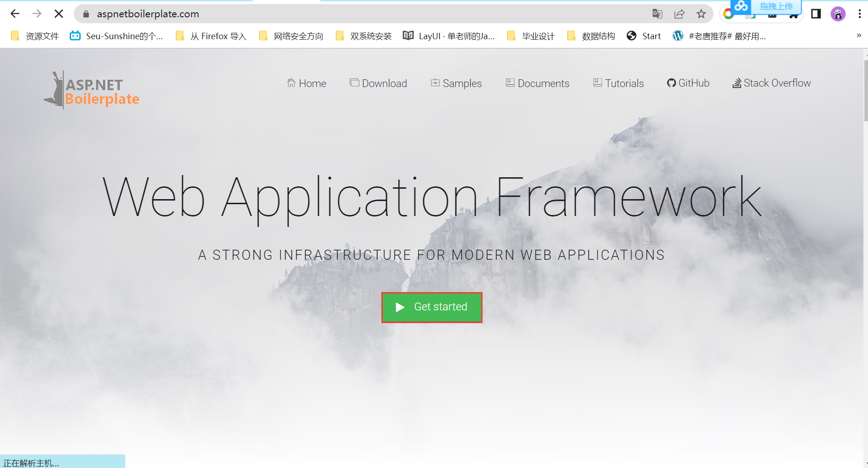The image size is (868, 468).
Task: Click the browser forward arrow
Action: 37,14
